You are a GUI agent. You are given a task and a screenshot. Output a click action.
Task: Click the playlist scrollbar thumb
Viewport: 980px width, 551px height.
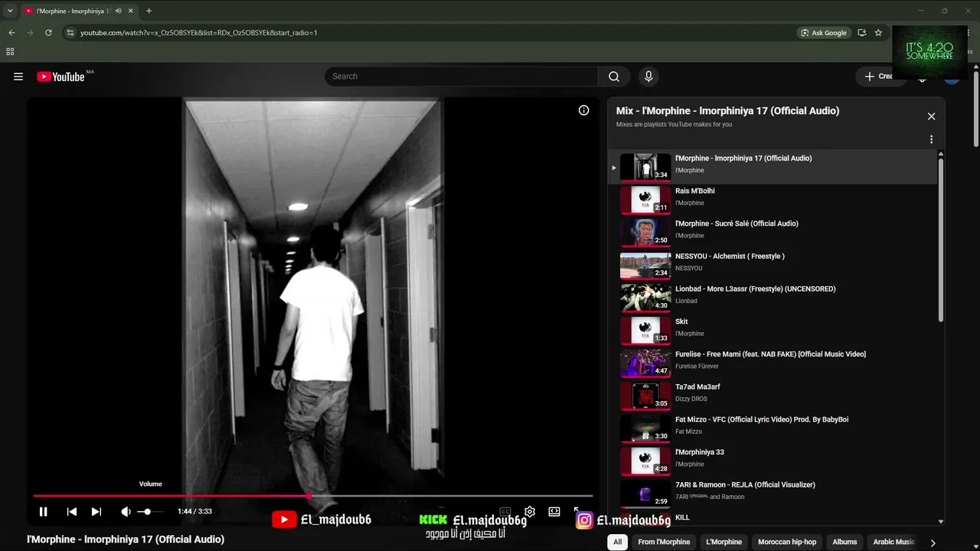pos(941,239)
